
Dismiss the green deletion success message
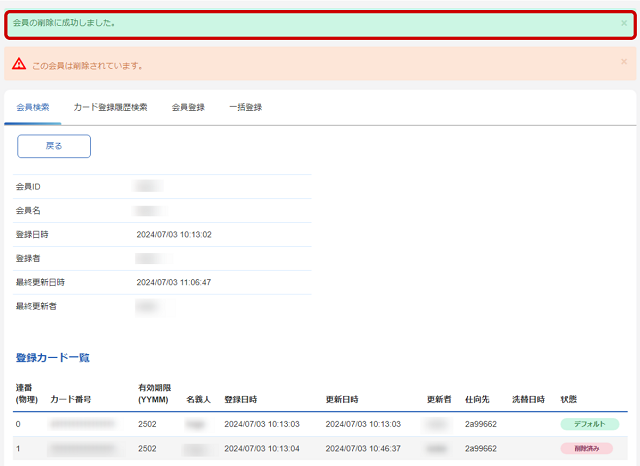click(624, 23)
